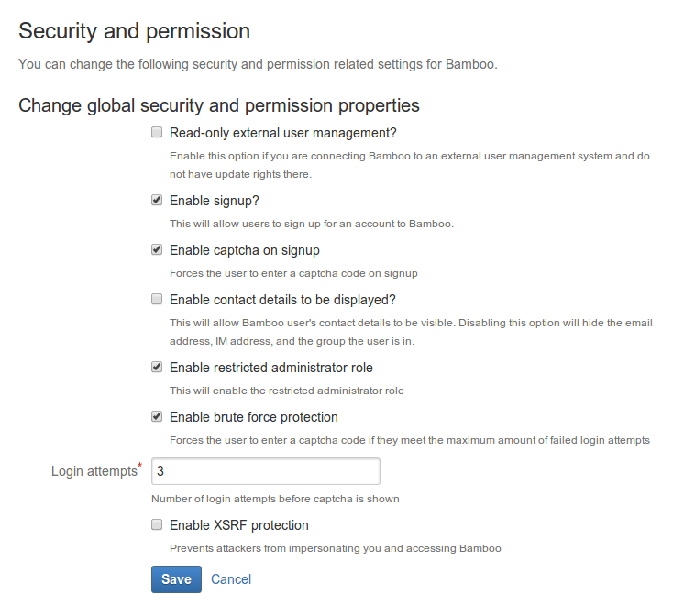Click the "Enable brute force protection" label text

[x=254, y=417]
